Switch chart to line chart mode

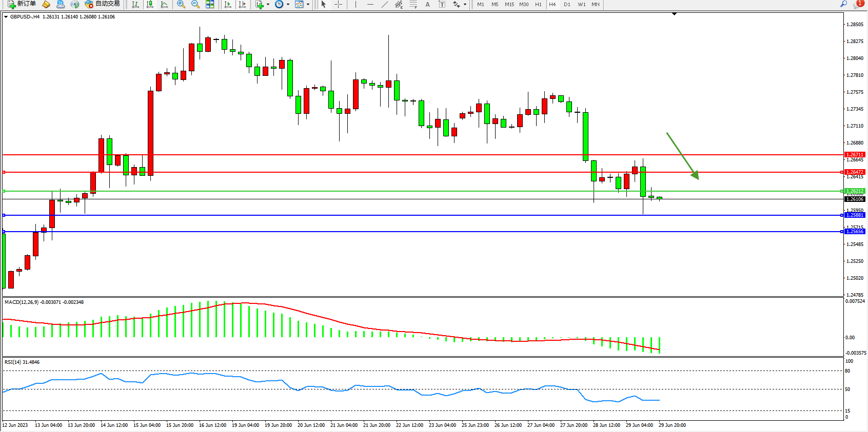coord(164,4)
